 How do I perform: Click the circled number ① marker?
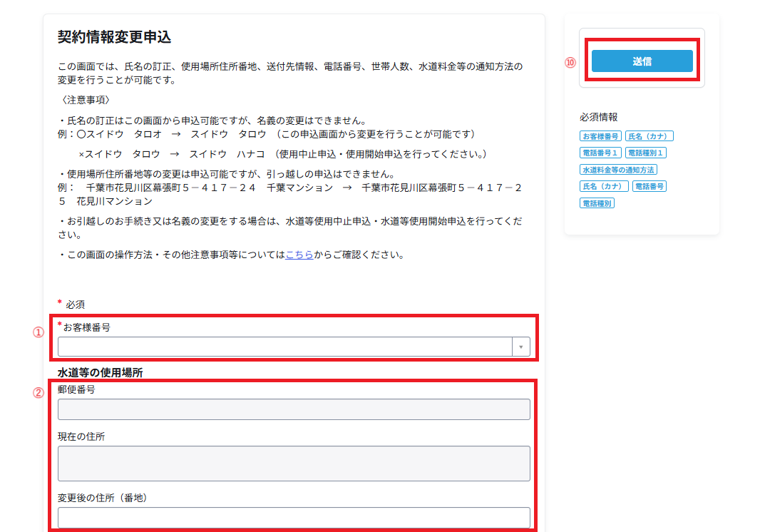point(39,332)
